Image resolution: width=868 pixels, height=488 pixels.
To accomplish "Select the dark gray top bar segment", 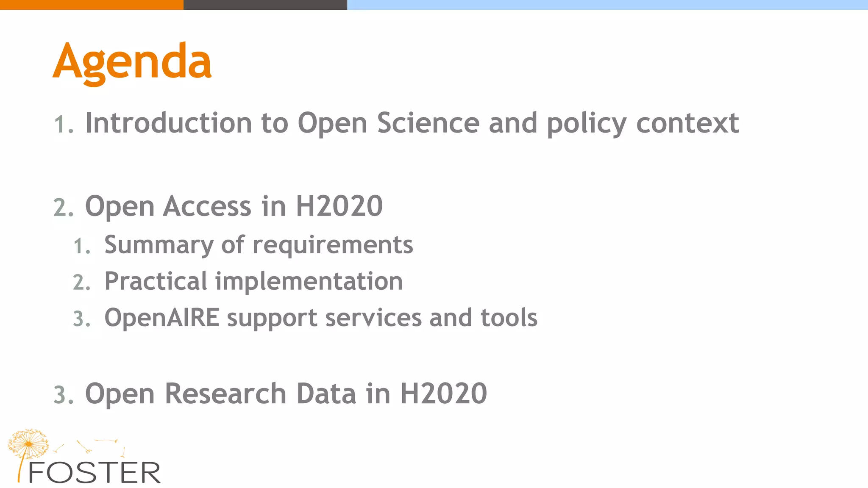I will tap(265, 5).
